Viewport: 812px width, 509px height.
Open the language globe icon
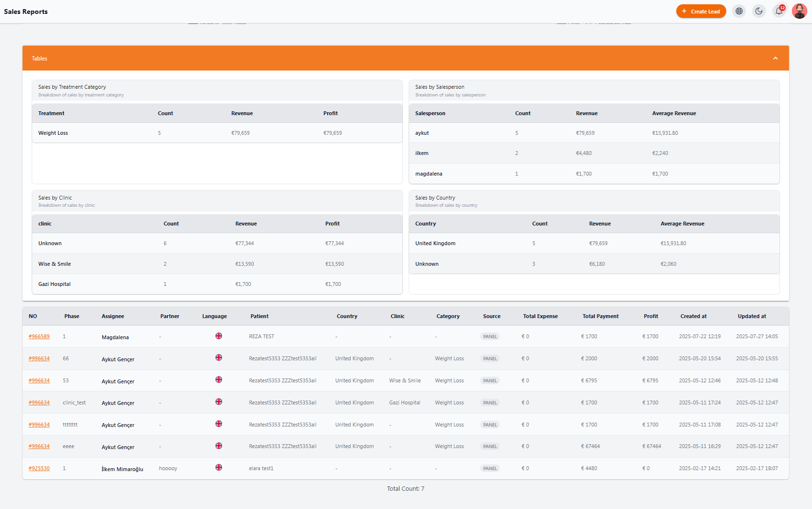739,11
